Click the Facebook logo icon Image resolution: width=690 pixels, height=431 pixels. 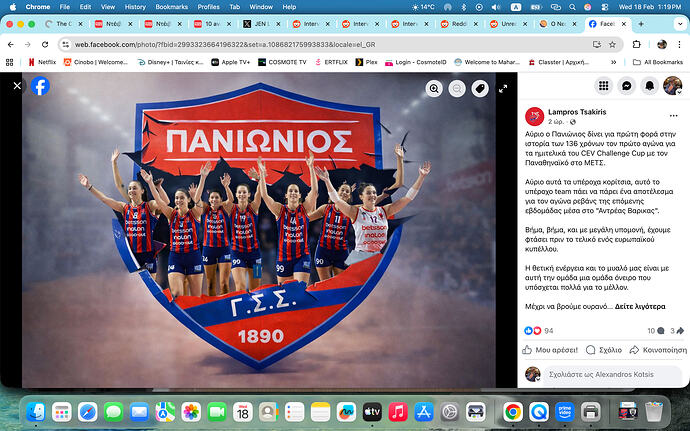(x=40, y=86)
